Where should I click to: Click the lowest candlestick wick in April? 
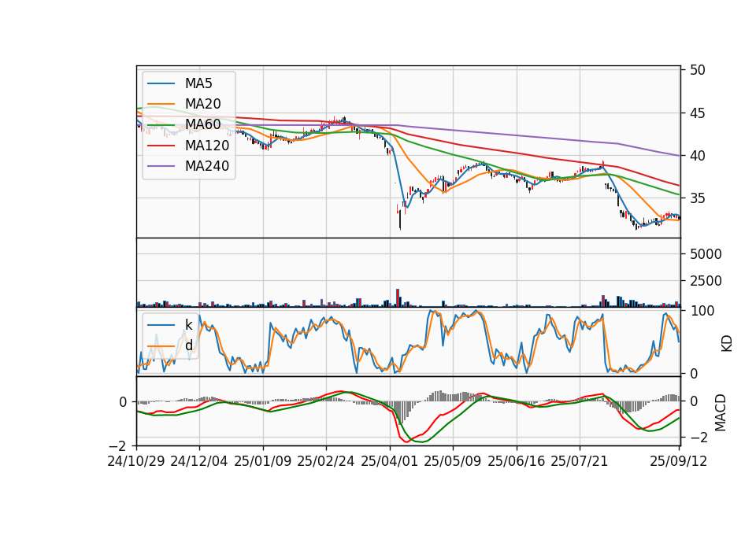[x=400, y=220]
